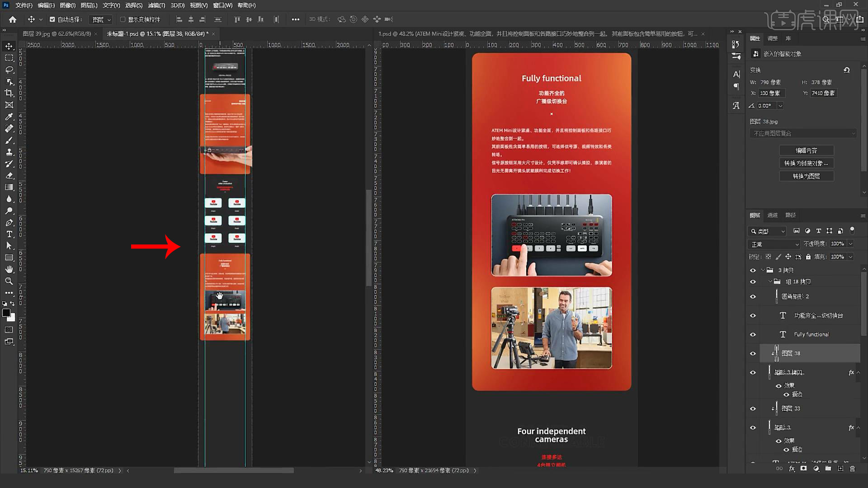The height and width of the screenshot is (488, 868).
Task: Hide the 组 18 拷贝 group
Action: coord(753,282)
